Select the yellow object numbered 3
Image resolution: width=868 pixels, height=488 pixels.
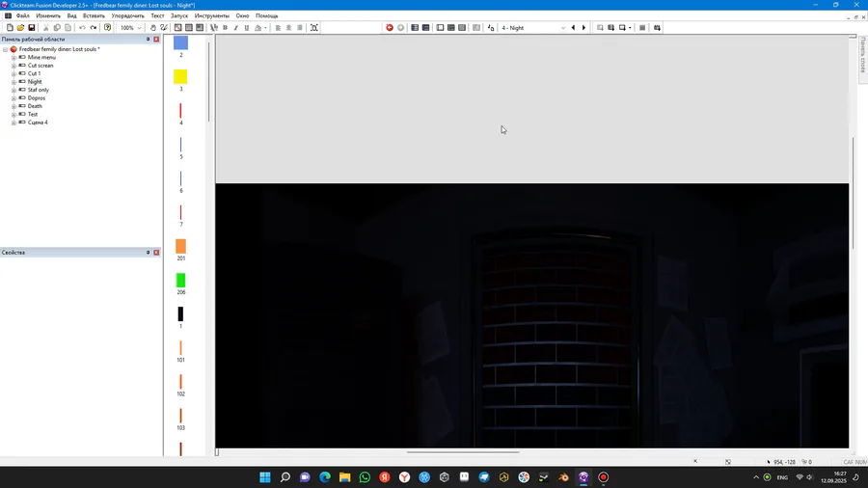pyautogui.click(x=180, y=76)
